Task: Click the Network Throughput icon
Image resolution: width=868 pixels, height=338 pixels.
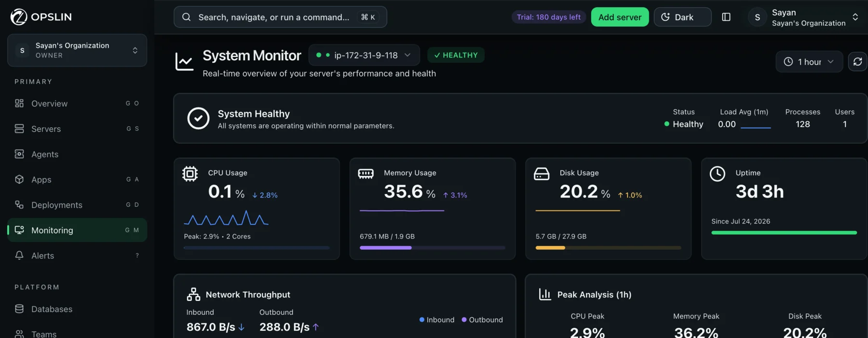Action: [193, 294]
